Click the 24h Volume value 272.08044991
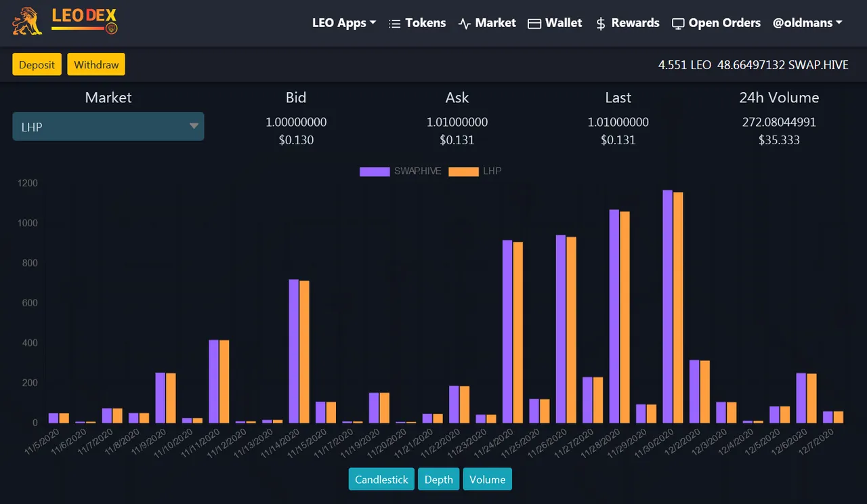Image resolution: width=867 pixels, height=504 pixels. pos(779,123)
